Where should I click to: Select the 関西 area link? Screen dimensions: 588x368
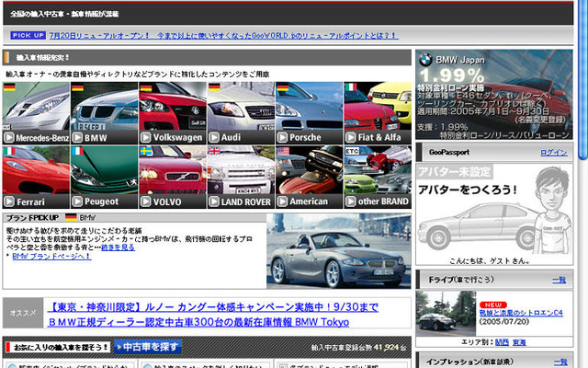pyautogui.click(x=502, y=342)
